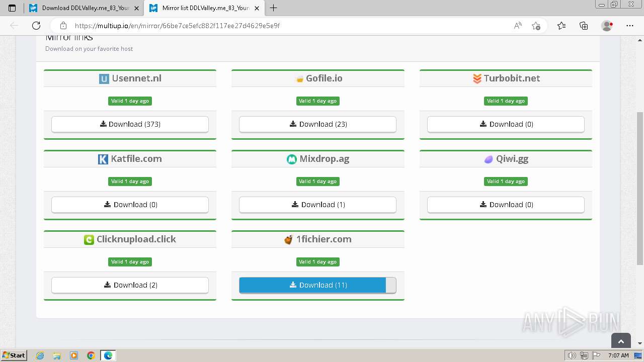Click the Gofile.io logo icon
This screenshot has width=644, height=362.
pos(299,79)
